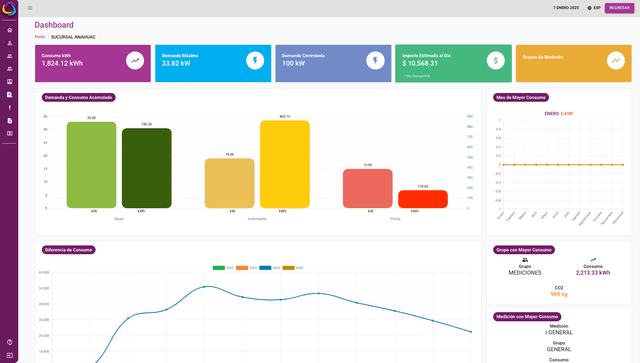Screen dimensions: 640x363
Task: Click the ENERO 0 kWh label
Action: [559, 114]
